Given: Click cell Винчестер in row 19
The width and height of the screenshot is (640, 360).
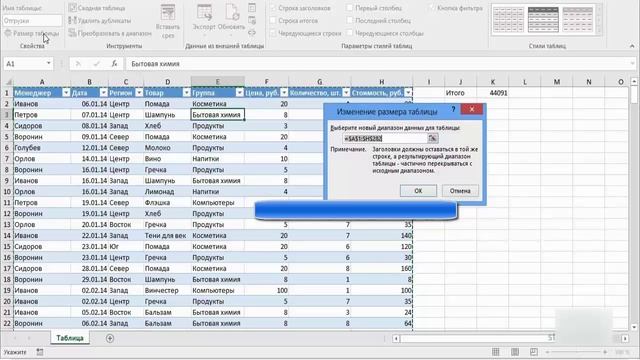Looking at the screenshot, I should pos(167,291).
